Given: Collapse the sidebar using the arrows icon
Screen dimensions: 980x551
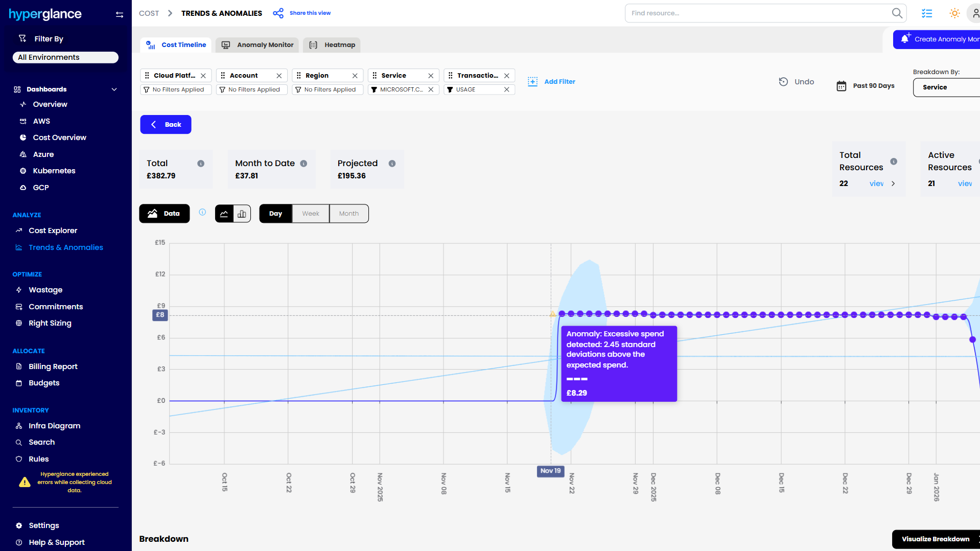Looking at the screenshot, I should click(120, 14).
